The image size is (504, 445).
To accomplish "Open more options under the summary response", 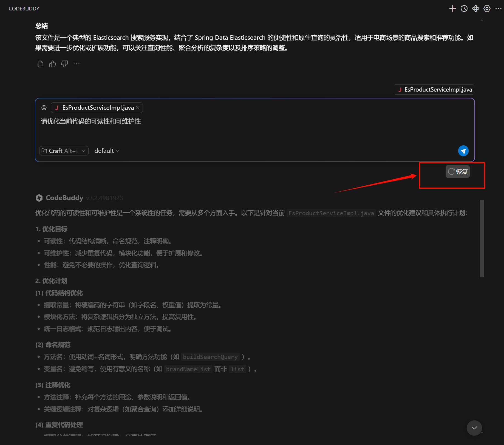I will (77, 64).
